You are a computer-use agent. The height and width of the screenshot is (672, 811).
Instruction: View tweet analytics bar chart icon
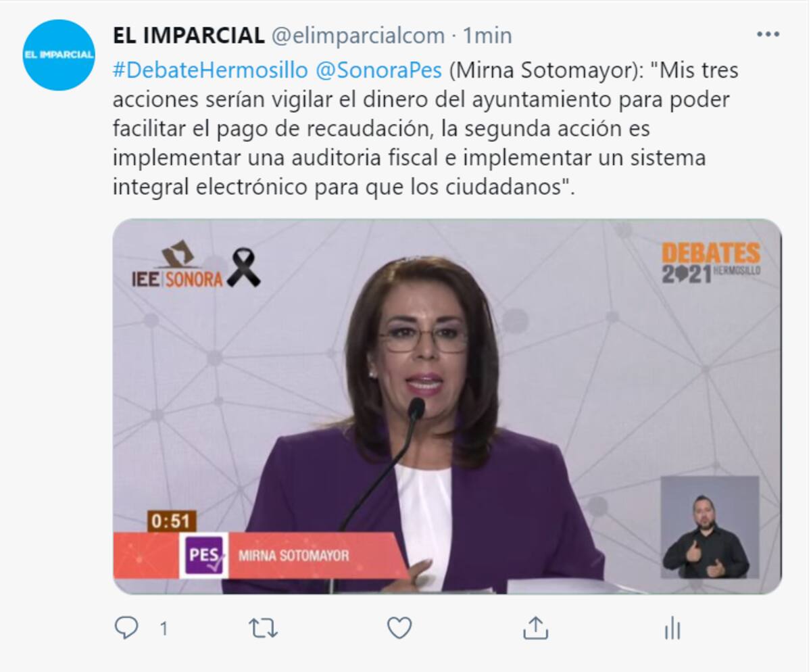[672, 629]
